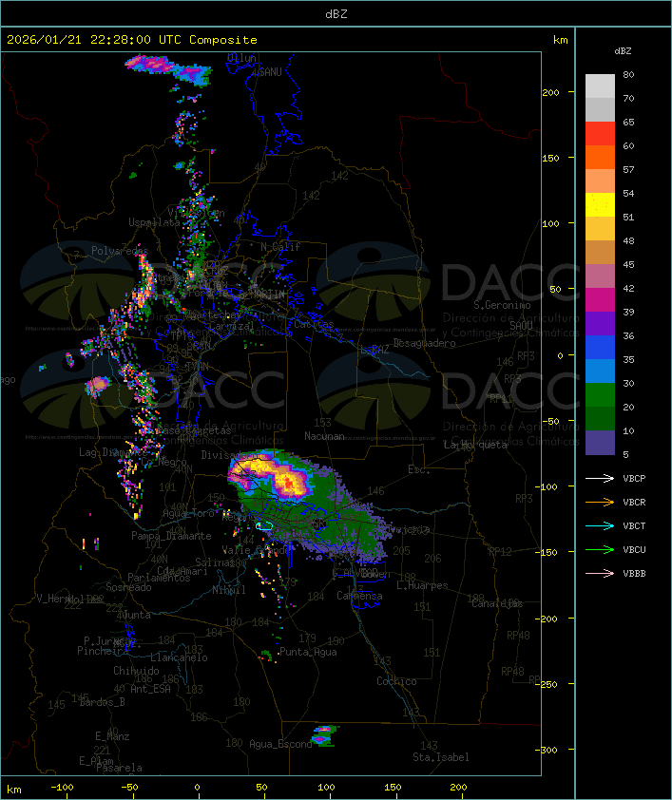Click the 'Agua_Toro' map label
Viewport: 672px width, 800px height.
click(189, 514)
